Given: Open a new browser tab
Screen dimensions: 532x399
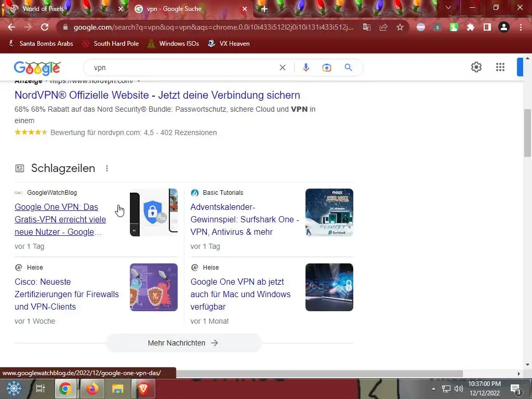Looking at the screenshot, I should coord(264,9).
